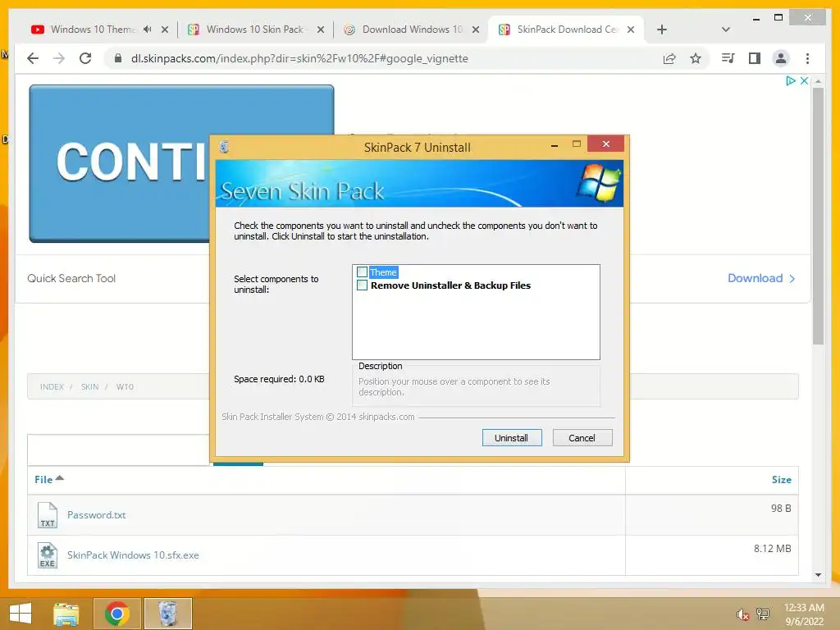Click the Cancel button in SkinPack dialog
This screenshot has width=840, height=630.
pyautogui.click(x=582, y=438)
